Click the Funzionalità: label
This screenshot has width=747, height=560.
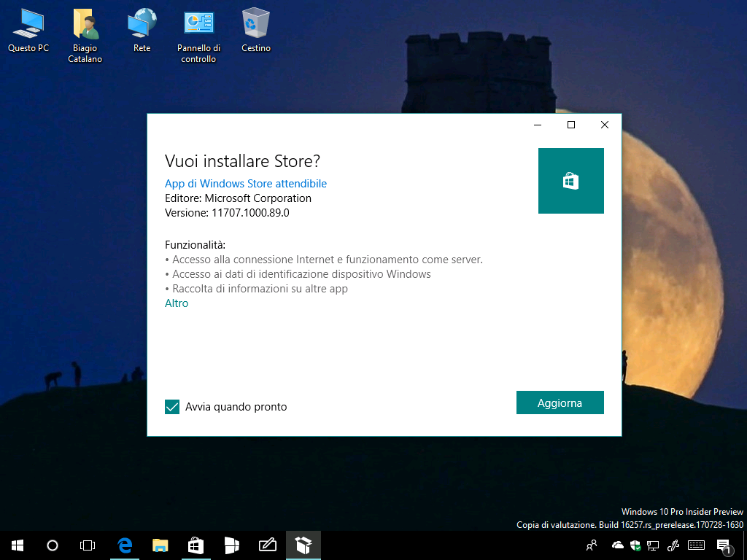[x=196, y=245]
